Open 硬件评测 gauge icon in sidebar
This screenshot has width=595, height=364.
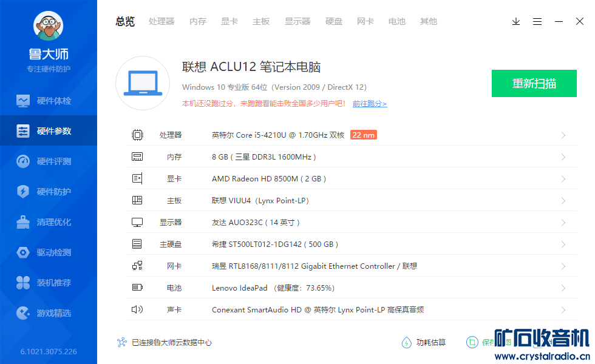point(23,161)
